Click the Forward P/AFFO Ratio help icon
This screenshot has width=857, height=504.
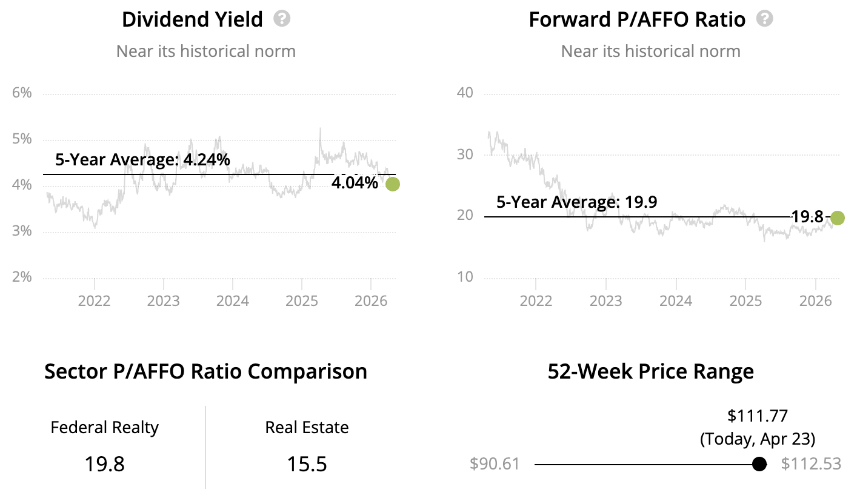point(765,19)
